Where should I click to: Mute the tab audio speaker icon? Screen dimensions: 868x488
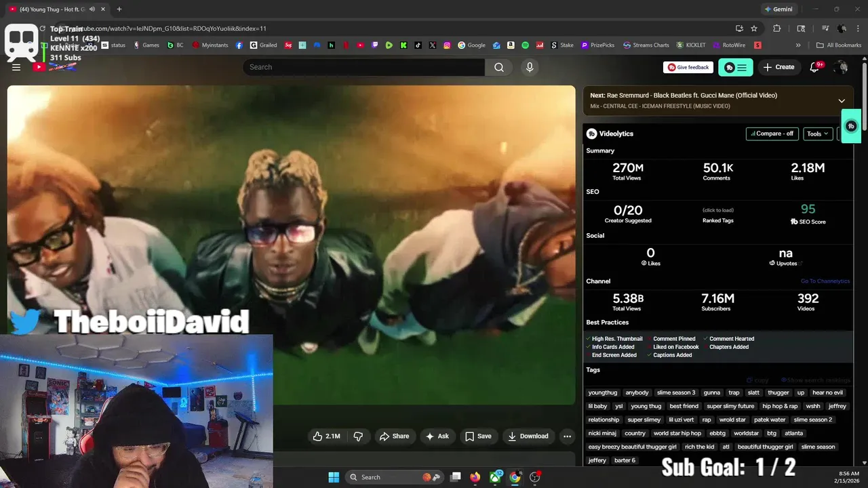(x=92, y=9)
